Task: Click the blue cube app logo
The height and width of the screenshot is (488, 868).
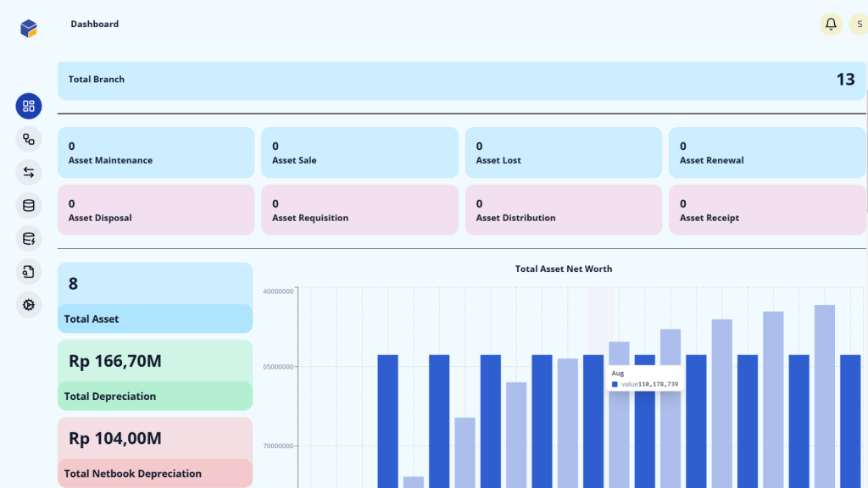Action: click(x=29, y=28)
